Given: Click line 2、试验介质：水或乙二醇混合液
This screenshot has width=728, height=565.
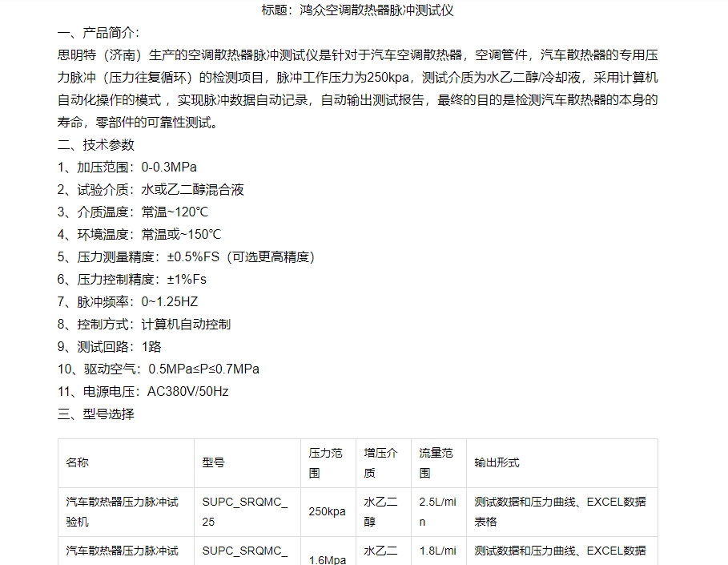Looking at the screenshot, I should pyautogui.click(x=151, y=189).
